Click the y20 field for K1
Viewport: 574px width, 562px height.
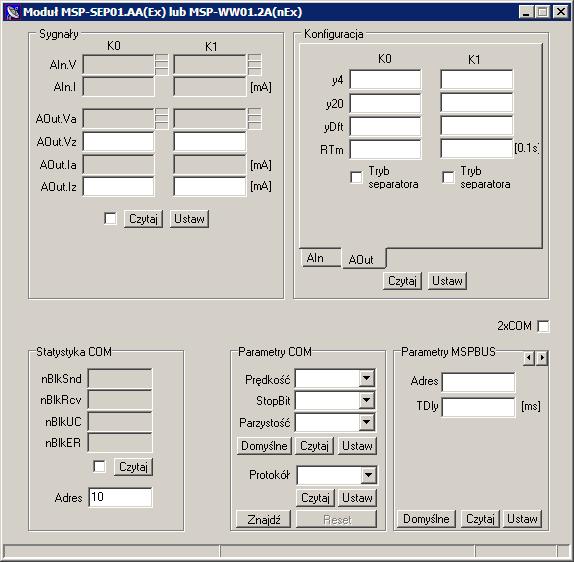click(x=476, y=103)
